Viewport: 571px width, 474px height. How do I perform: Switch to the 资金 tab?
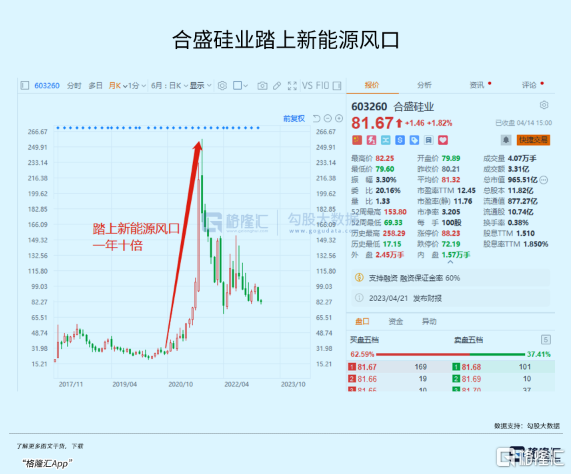point(395,321)
